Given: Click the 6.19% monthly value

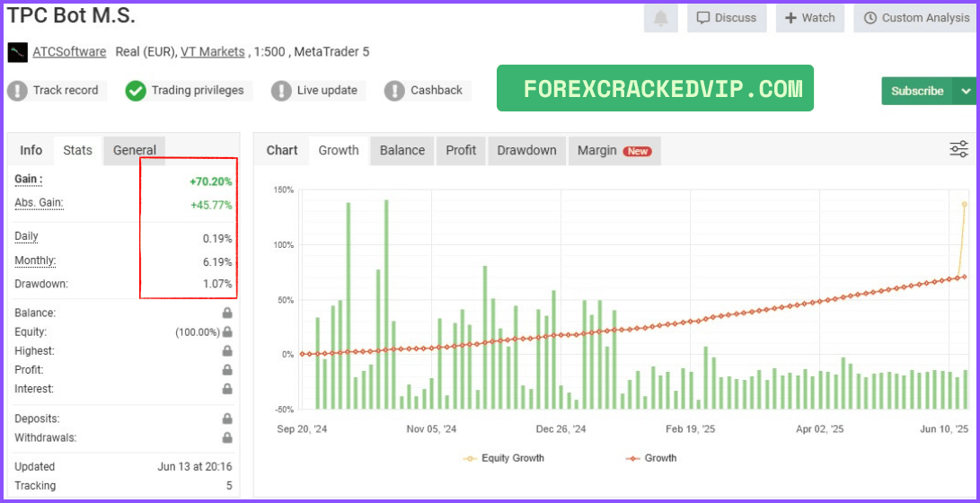Looking at the screenshot, I should tap(216, 261).
